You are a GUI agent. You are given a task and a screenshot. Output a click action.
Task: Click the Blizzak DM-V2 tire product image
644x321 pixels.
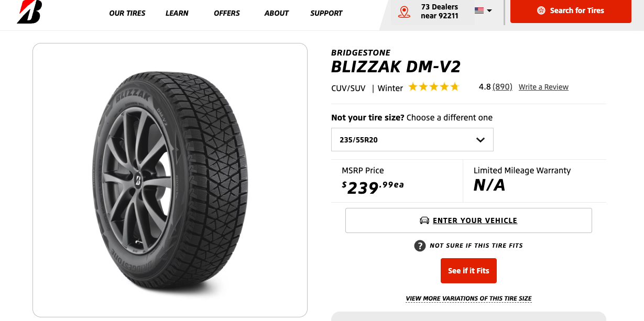170,180
